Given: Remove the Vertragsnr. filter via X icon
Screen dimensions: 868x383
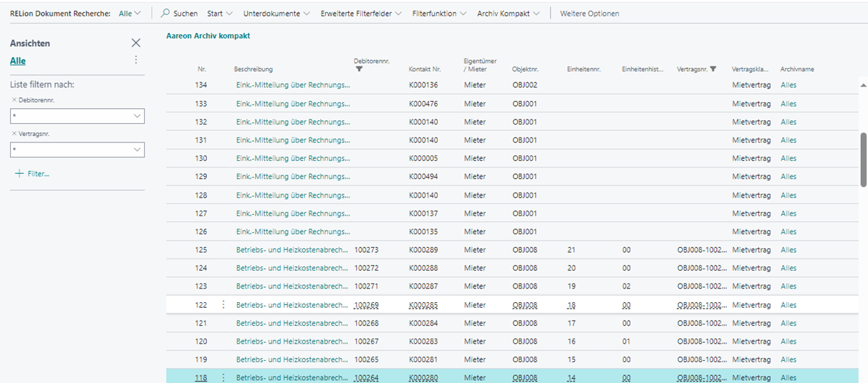Looking at the screenshot, I should coord(14,134).
